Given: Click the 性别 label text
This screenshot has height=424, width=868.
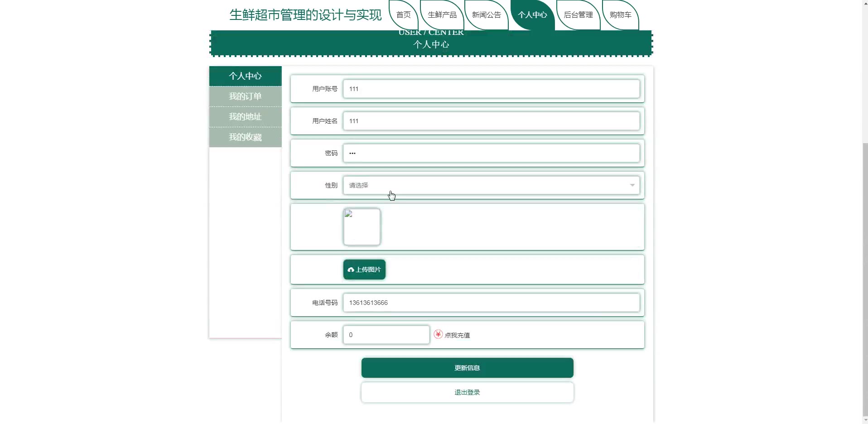Looking at the screenshot, I should click(331, 185).
